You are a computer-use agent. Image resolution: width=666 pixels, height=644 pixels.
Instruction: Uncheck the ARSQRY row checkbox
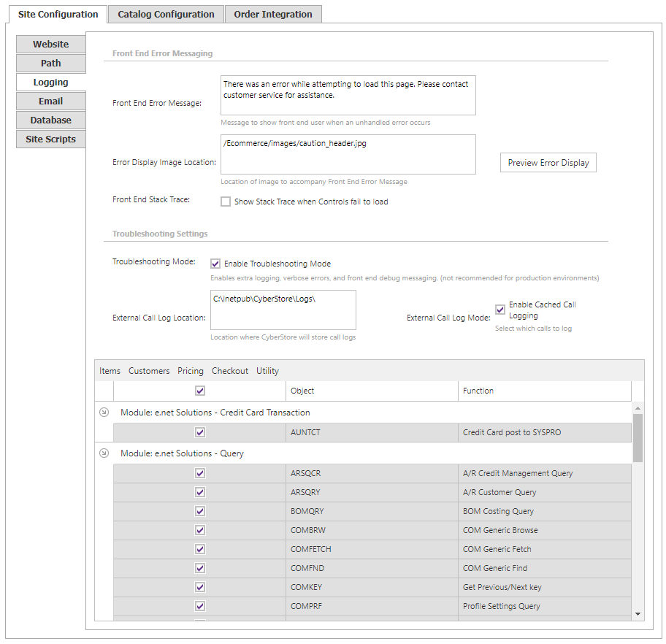[200, 492]
